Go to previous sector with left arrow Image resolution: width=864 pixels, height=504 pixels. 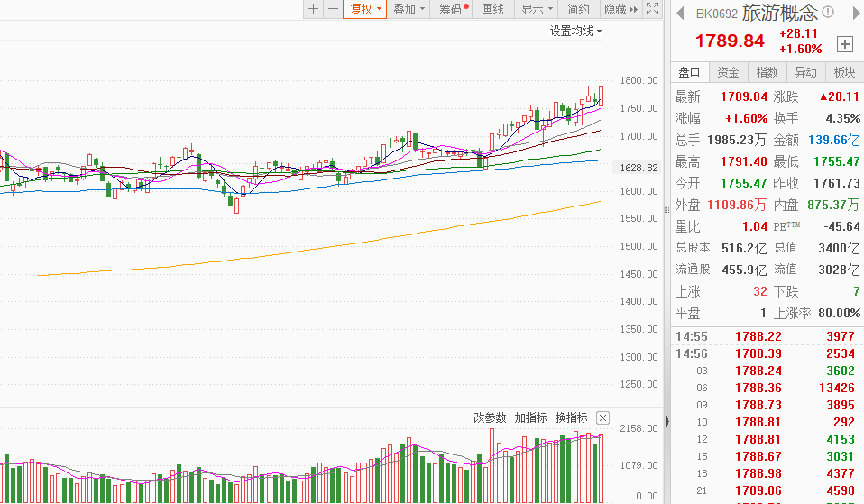[678, 12]
